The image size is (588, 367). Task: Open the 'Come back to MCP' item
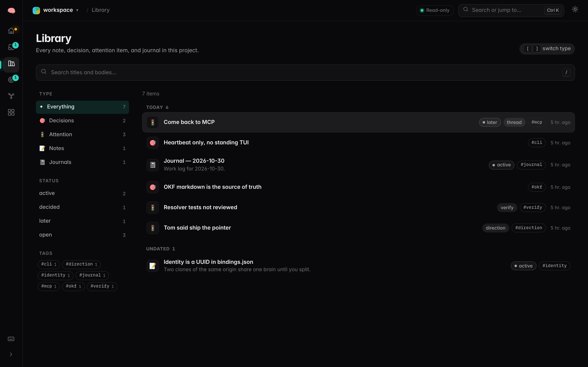click(x=358, y=122)
